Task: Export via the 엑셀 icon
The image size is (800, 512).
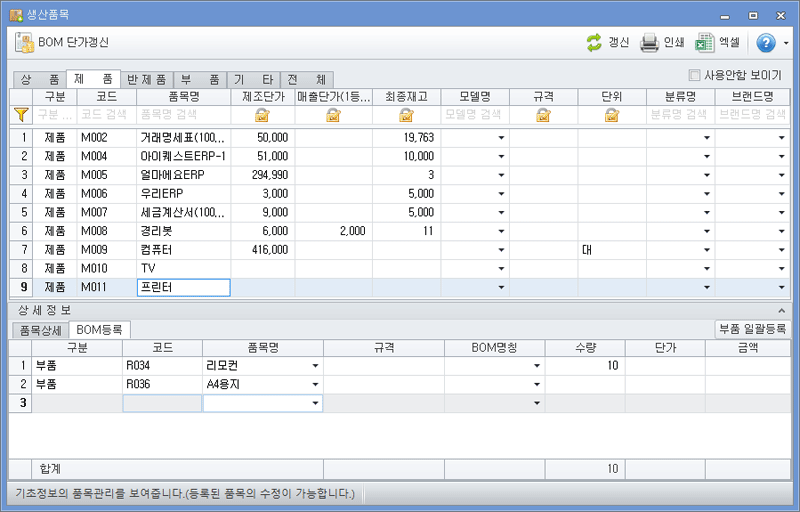Action: click(x=704, y=43)
